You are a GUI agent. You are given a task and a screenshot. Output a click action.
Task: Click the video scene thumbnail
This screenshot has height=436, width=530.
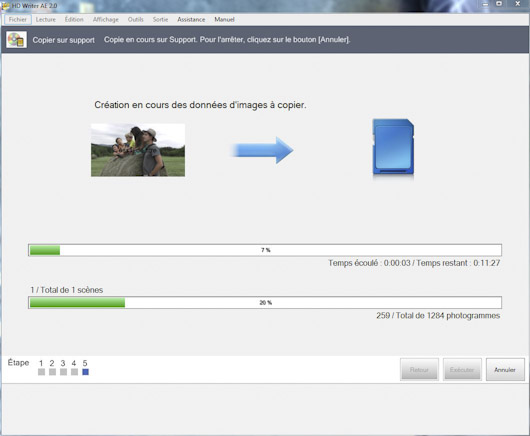tap(138, 150)
